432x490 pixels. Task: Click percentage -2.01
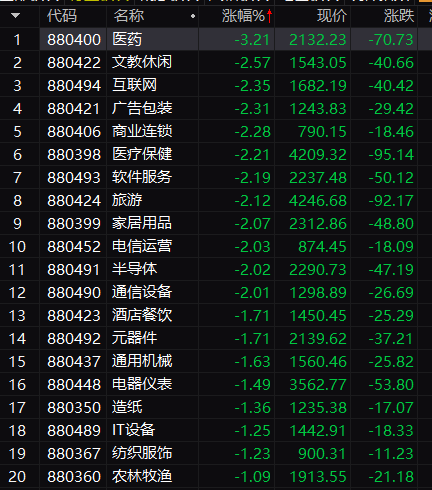(x=252, y=293)
